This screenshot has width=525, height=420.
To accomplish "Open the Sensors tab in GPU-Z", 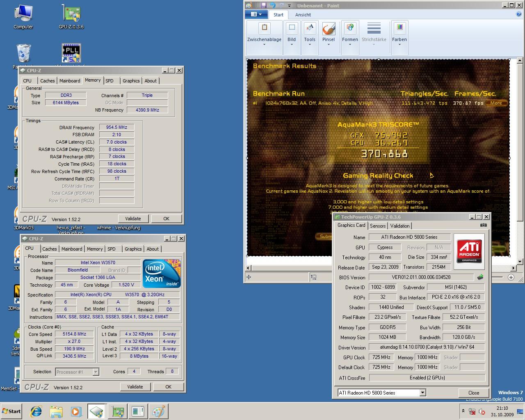I will [x=378, y=226].
